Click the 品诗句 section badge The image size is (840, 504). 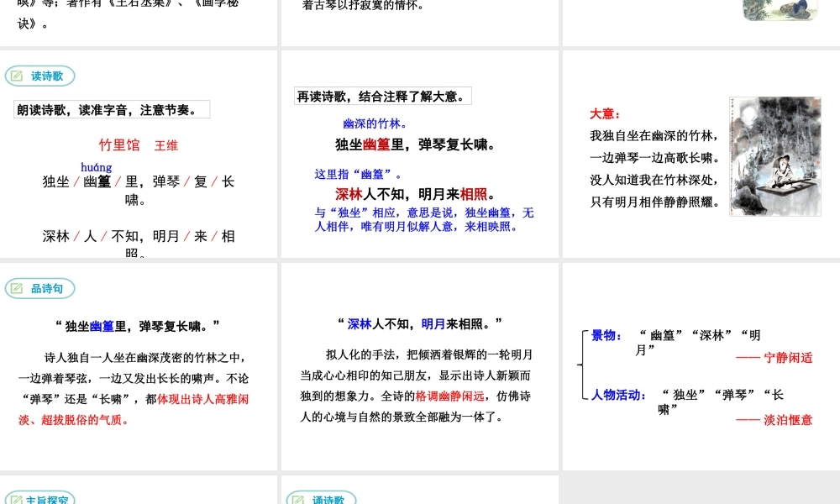click(x=39, y=289)
